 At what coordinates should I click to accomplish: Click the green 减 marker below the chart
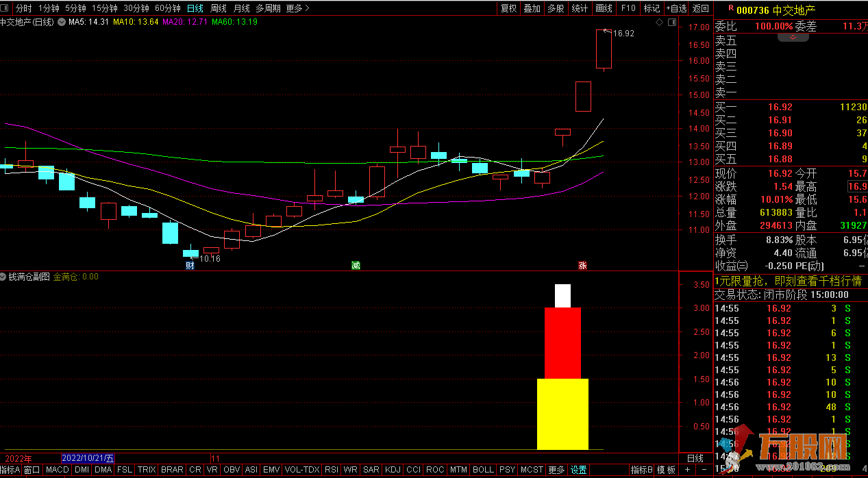356,265
